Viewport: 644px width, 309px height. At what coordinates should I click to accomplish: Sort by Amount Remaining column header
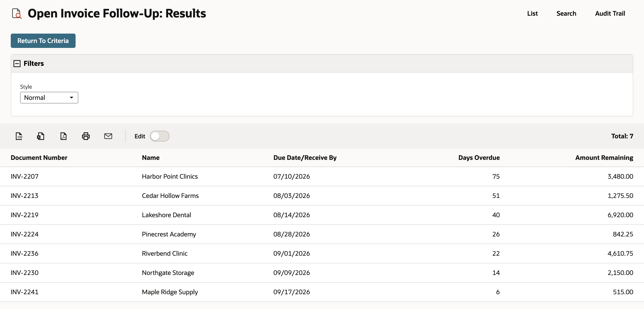pyautogui.click(x=604, y=157)
